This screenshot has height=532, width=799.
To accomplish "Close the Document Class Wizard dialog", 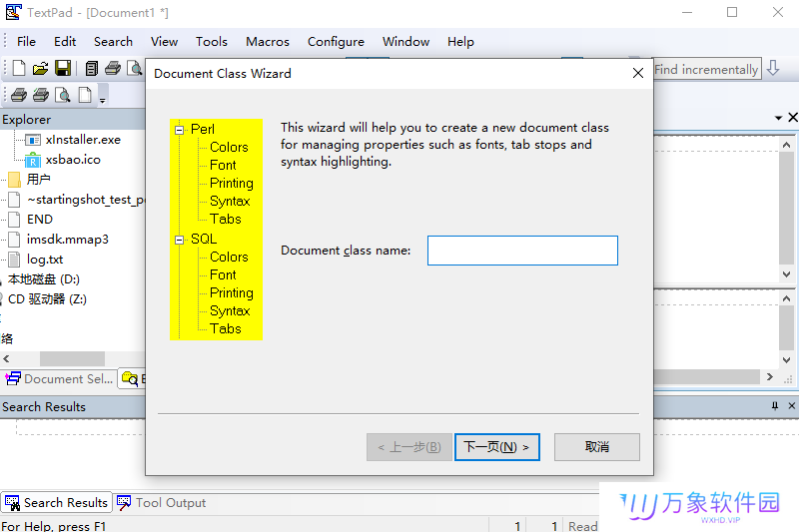I will (x=638, y=73).
